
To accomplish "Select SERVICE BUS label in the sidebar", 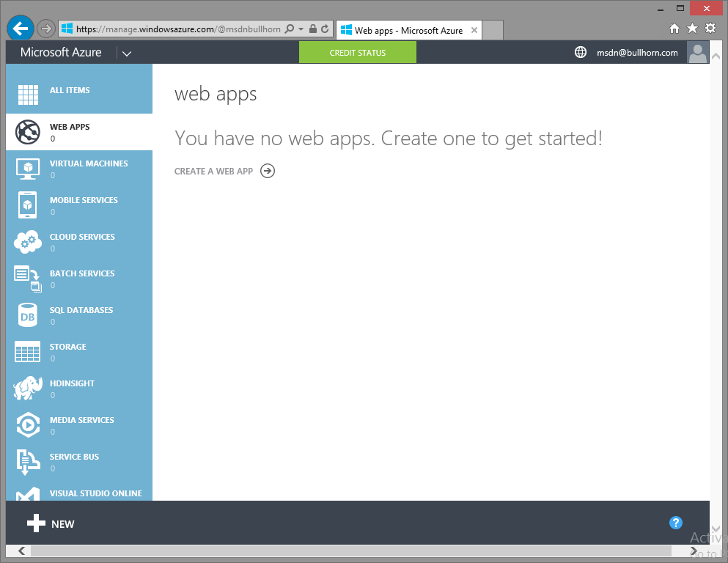I will pos(74,457).
